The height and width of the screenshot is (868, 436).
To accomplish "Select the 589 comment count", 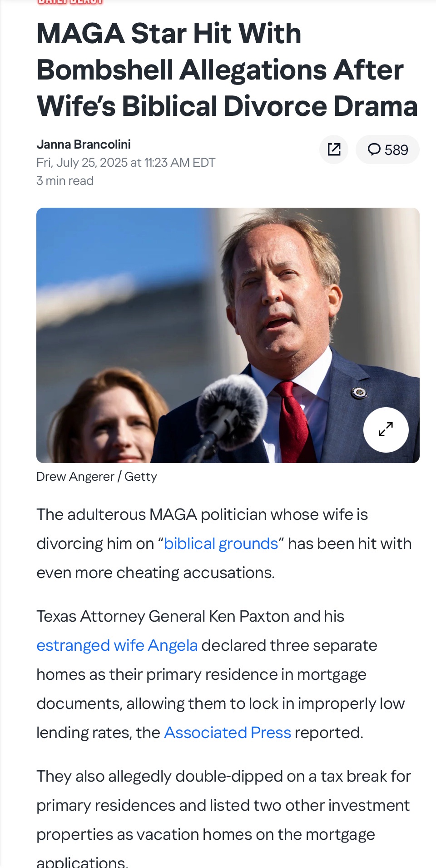I will pos(396,150).
